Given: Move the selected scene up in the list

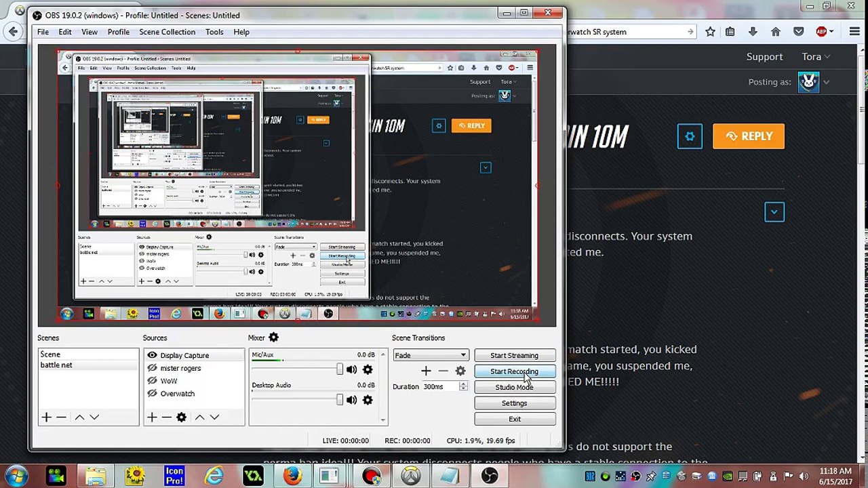Looking at the screenshot, I should coord(79,418).
